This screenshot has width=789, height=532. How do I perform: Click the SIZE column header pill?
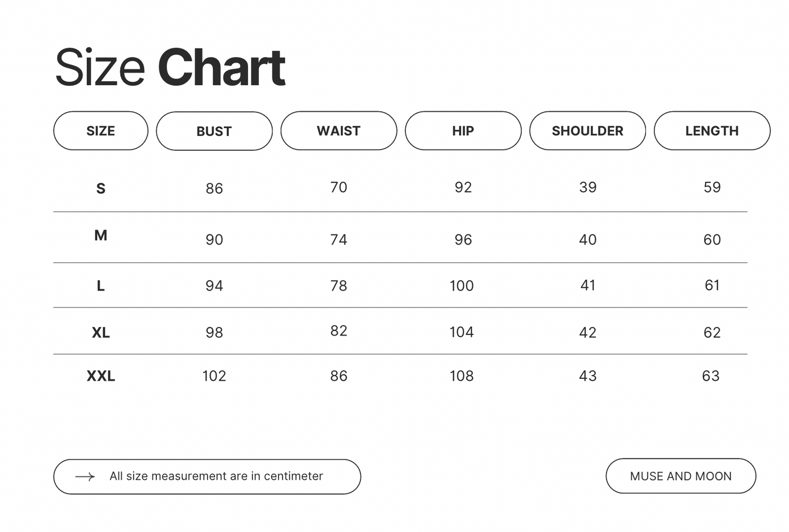coord(100,131)
